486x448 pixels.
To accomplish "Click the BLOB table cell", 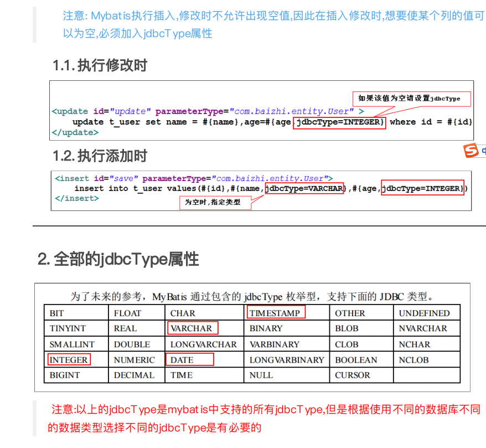I will (x=361, y=328).
